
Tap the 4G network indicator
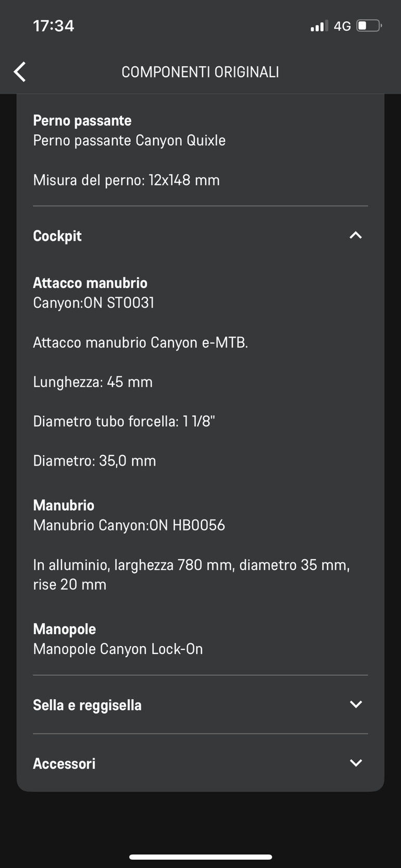[342, 26]
